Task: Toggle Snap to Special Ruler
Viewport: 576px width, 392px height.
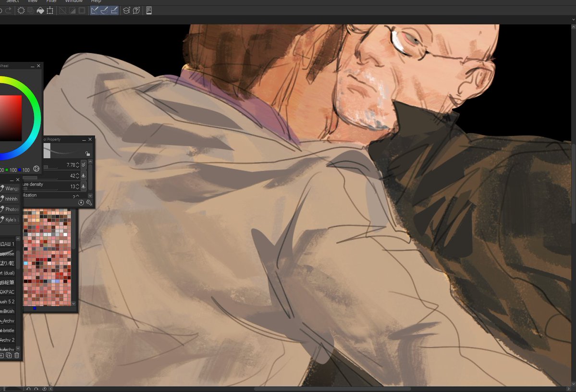Action: point(104,11)
